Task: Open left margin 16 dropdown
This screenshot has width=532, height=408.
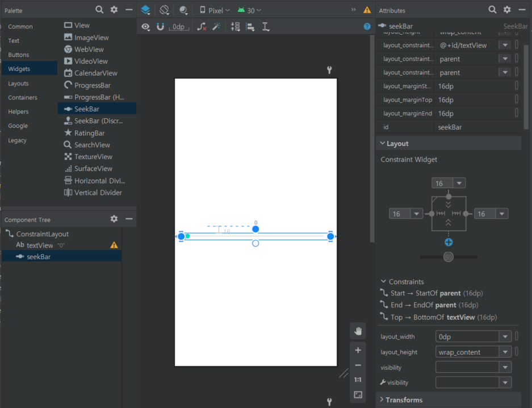Action: pyautogui.click(x=417, y=214)
